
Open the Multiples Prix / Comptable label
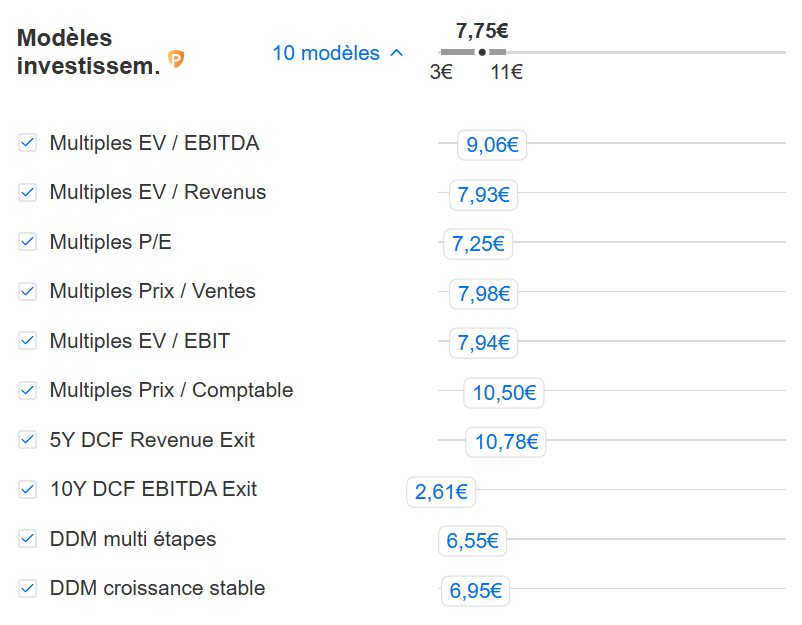pyautogui.click(x=171, y=390)
